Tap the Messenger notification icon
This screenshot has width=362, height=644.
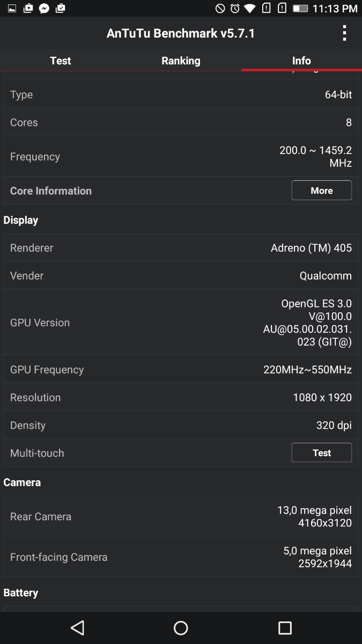(x=45, y=9)
